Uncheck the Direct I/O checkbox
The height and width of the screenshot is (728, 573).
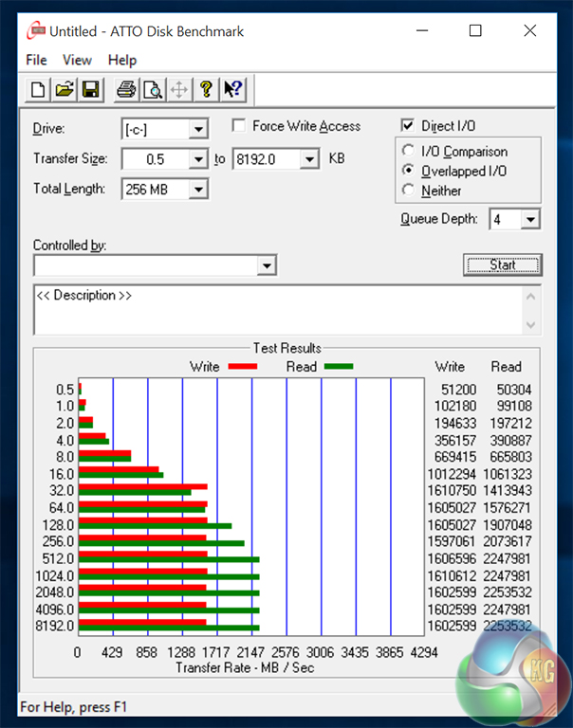pos(408,125)
